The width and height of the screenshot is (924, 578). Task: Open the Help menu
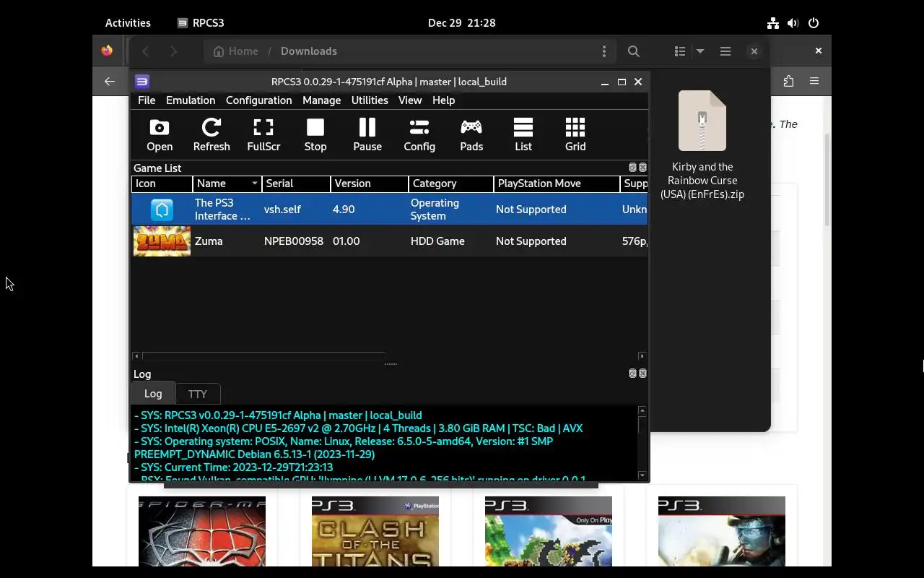tap(443, 100)
